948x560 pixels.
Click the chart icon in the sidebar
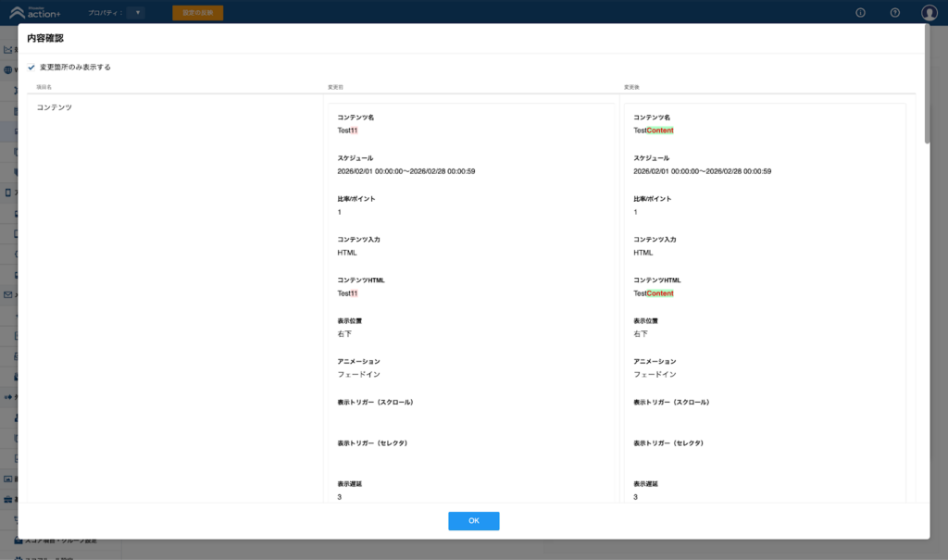coord(8,50)
